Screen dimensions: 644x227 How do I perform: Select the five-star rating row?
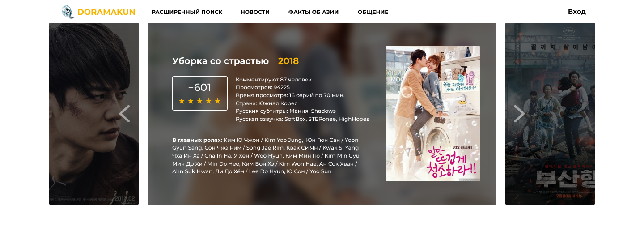click(200, 101)
